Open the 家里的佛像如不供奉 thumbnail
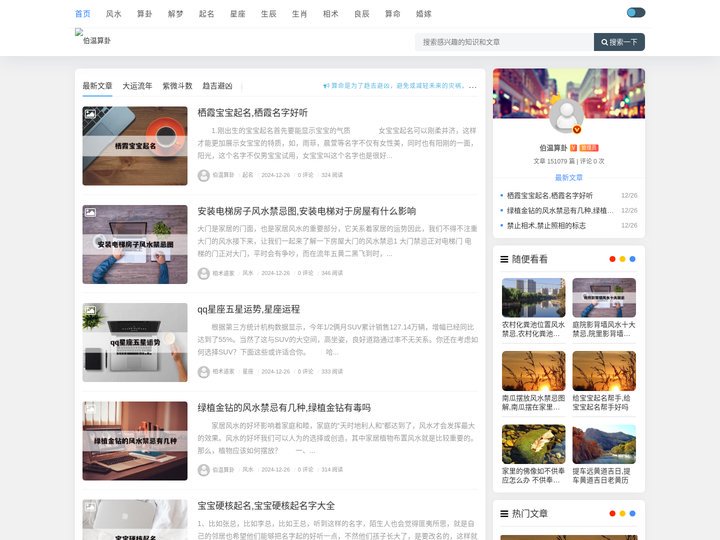 [x=534, y=444]
